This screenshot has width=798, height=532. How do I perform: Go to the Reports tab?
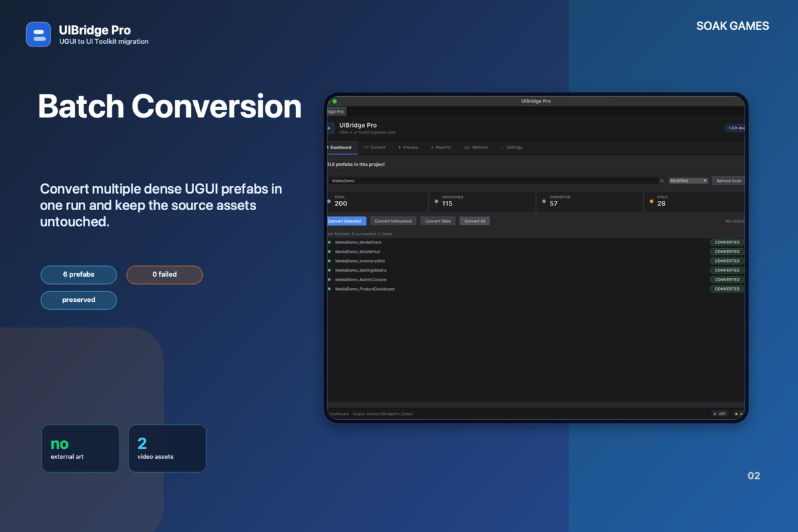(x=441, y=148)
